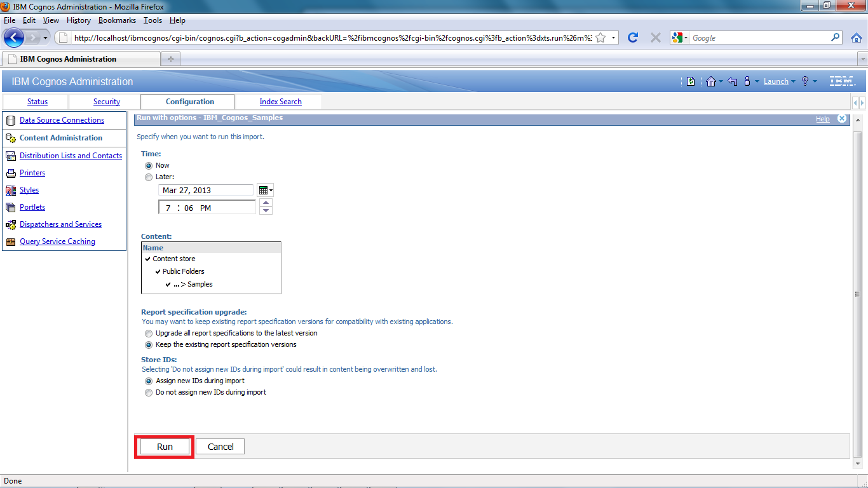Select the Configuration tab
The image size is (868, 488).
coord(190,102)
